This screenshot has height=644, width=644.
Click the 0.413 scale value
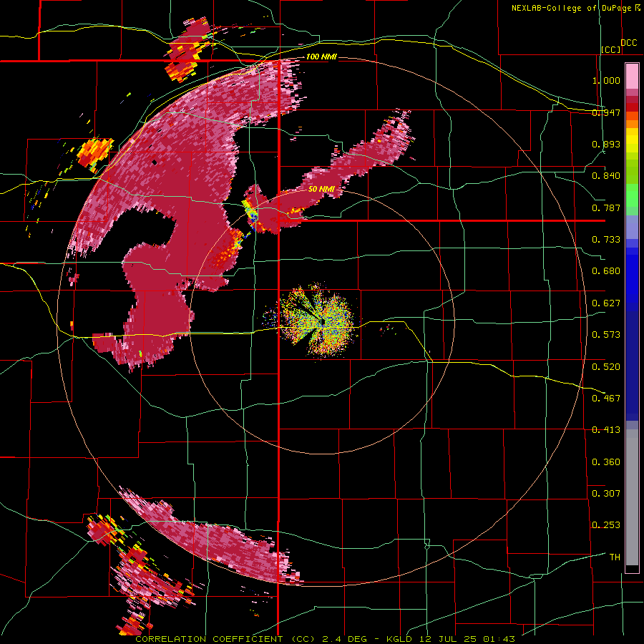606,430
